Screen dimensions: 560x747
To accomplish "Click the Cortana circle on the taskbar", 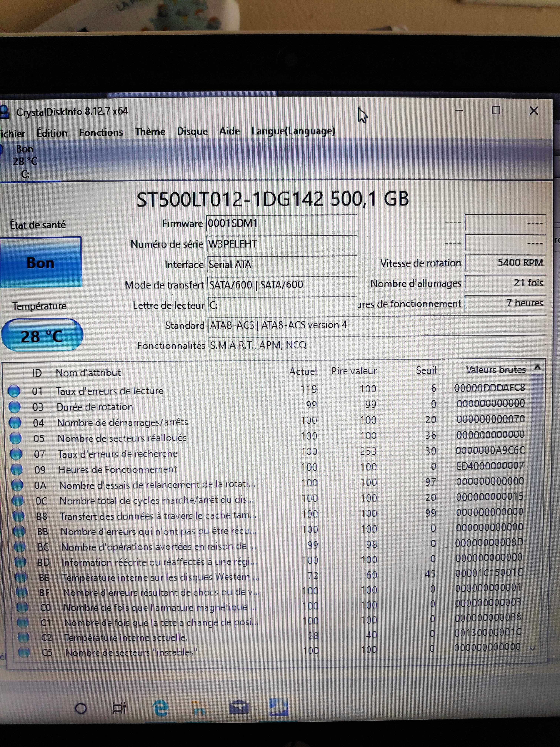I will point(80,708).
